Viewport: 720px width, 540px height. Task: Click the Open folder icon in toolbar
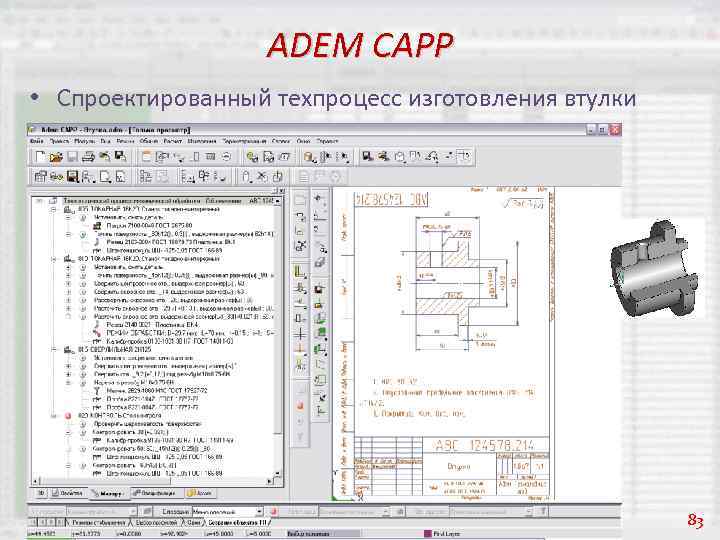[x=56, y=157]
